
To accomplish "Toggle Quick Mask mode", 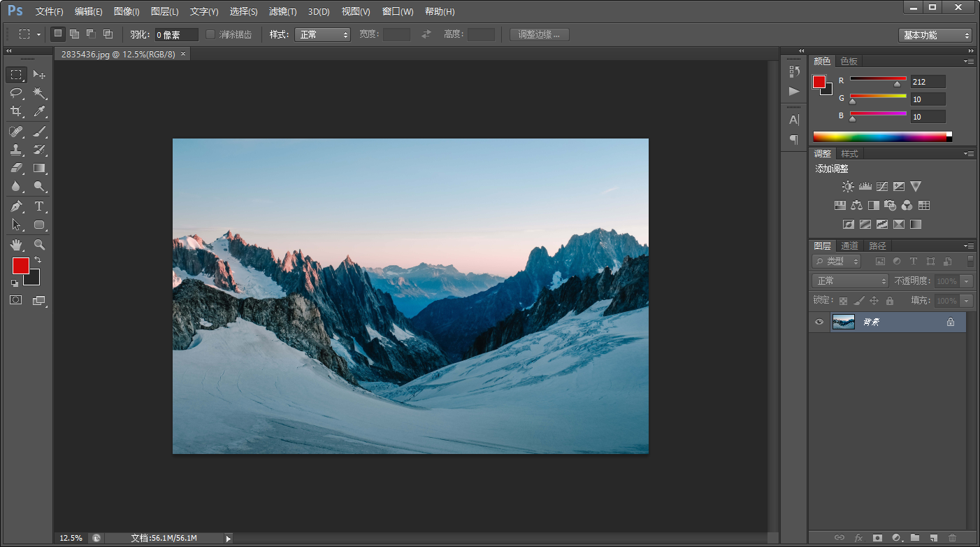I will [16, 300].
